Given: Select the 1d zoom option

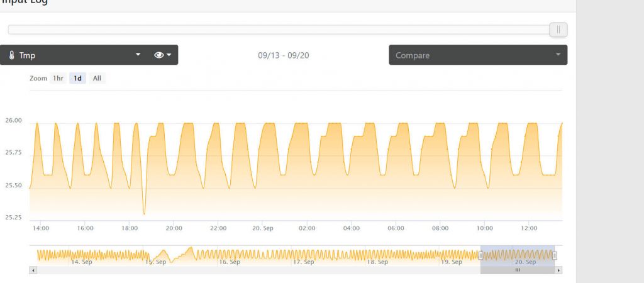Looking at the screenshot, I should click(77, 79).
